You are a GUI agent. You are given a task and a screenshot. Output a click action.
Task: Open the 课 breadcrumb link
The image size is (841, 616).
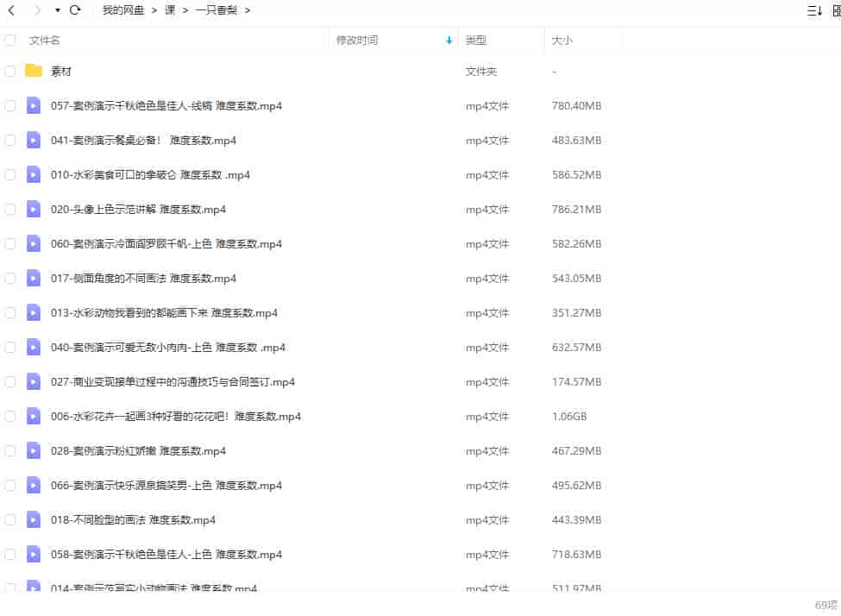pos(169,10)
